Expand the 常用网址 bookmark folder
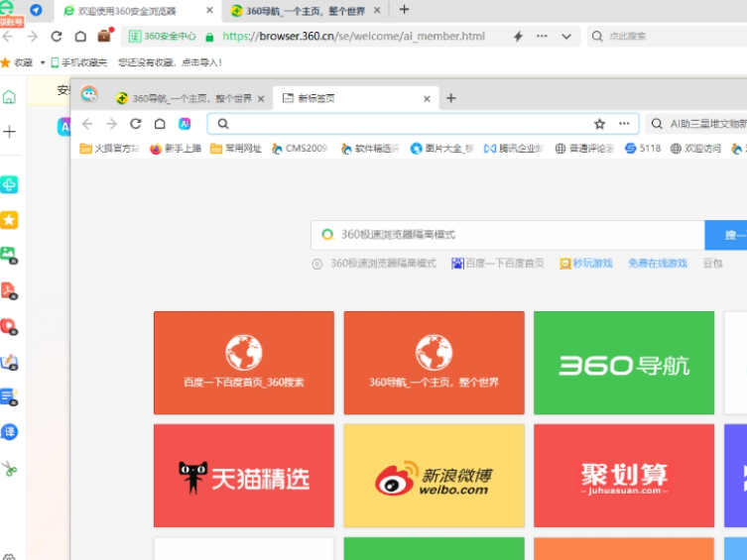This screenshot has width=747, height=560. [236, 149]
